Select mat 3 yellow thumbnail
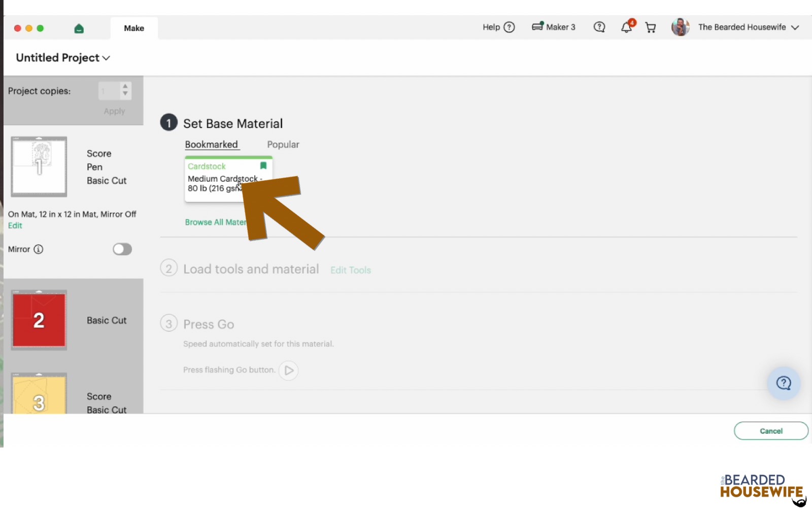 pos(39,393)
